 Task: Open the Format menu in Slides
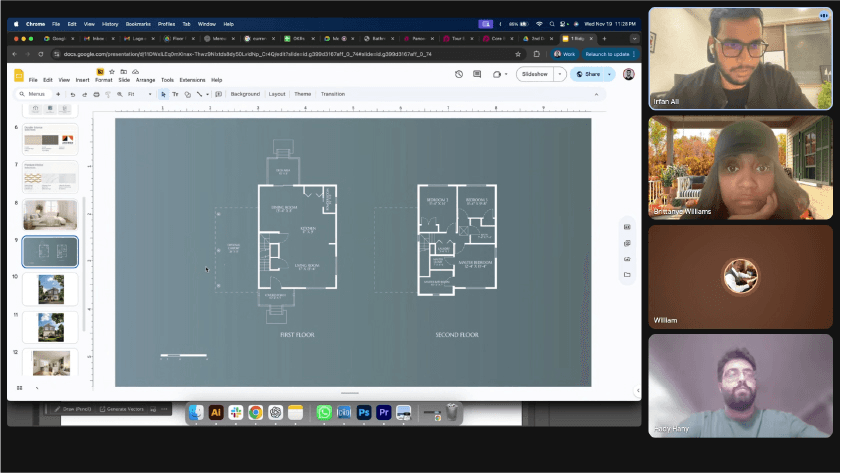pos(104,80)
